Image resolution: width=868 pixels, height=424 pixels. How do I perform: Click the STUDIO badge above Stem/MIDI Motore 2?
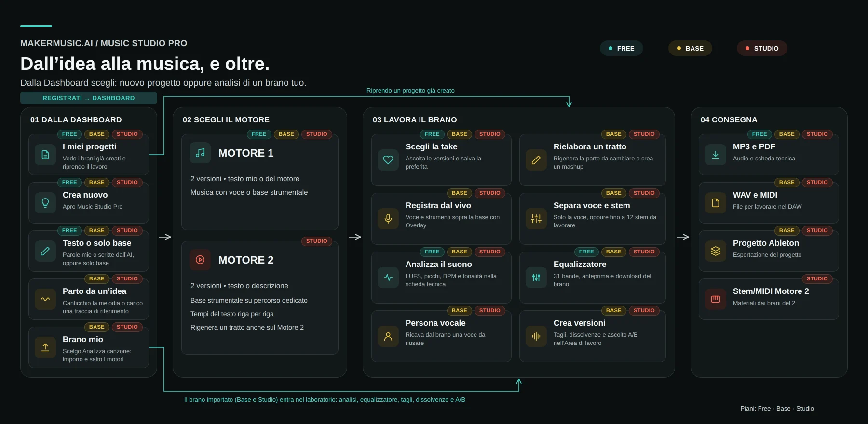tap(817, 278)
